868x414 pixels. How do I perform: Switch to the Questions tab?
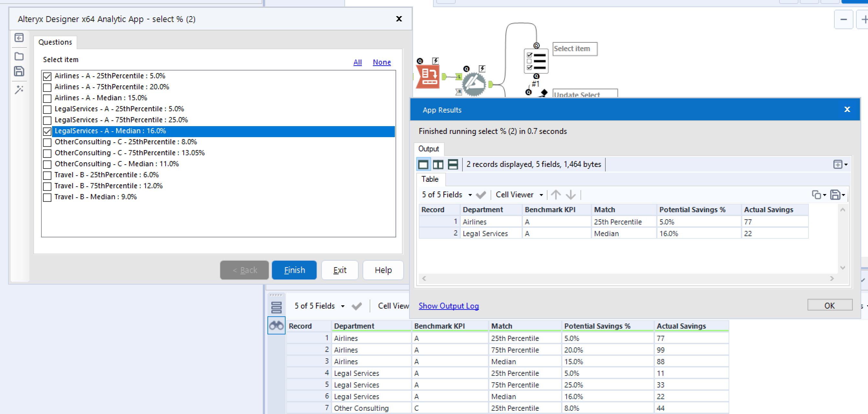coord(55,42)
